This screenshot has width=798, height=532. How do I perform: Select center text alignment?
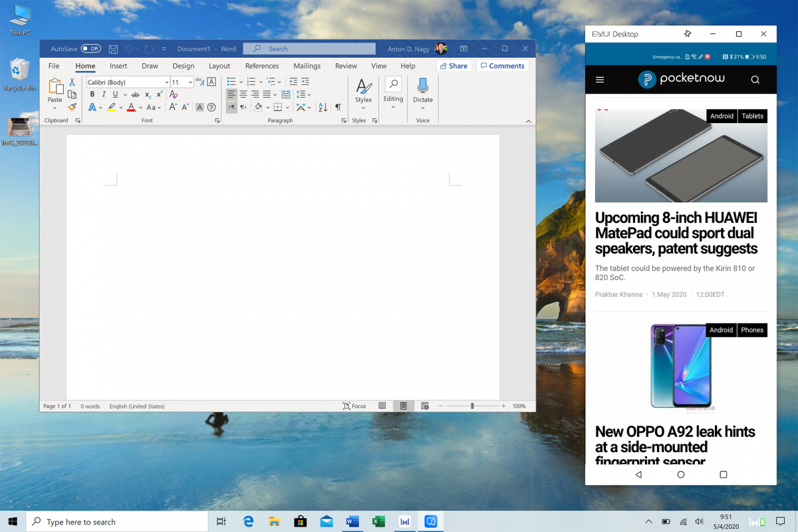pyautogui.click(x=243, y=94)
